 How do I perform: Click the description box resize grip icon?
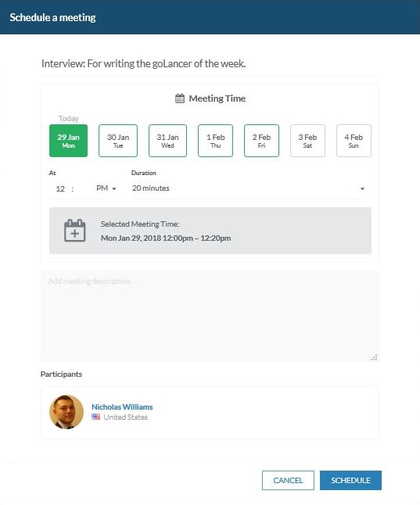(374, 357)
